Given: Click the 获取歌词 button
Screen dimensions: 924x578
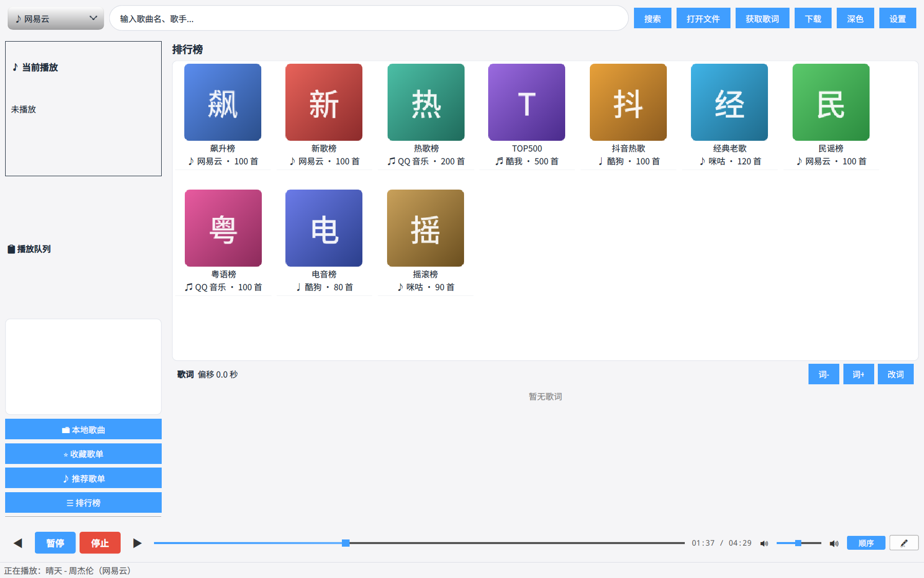Looking at the screenshot, I should click(762, 18).
